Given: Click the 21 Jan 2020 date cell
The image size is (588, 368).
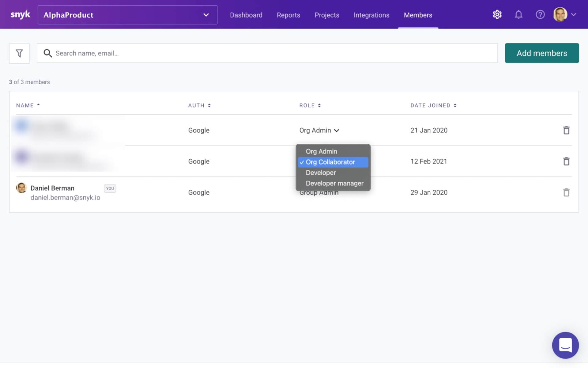Looking at the screenshot, I should (429, 130).
